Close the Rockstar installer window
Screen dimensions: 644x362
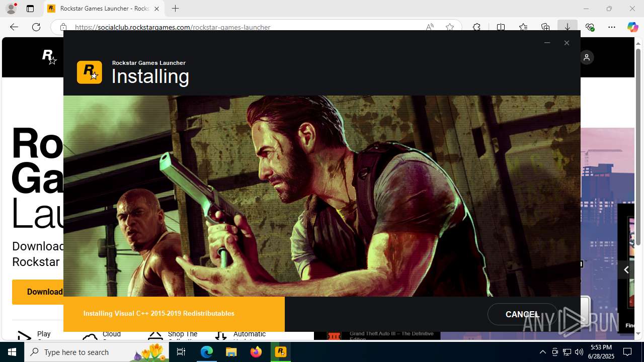(567, 43)
